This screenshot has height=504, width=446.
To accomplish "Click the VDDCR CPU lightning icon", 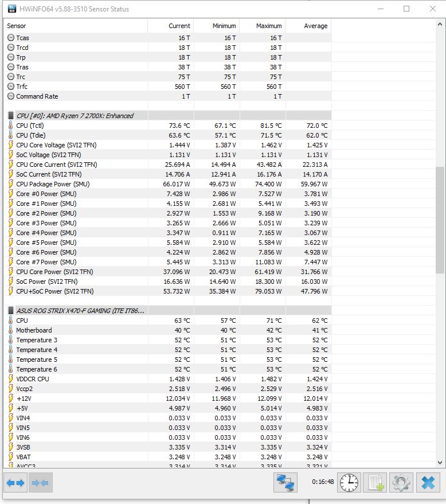I will coord(10,378).
